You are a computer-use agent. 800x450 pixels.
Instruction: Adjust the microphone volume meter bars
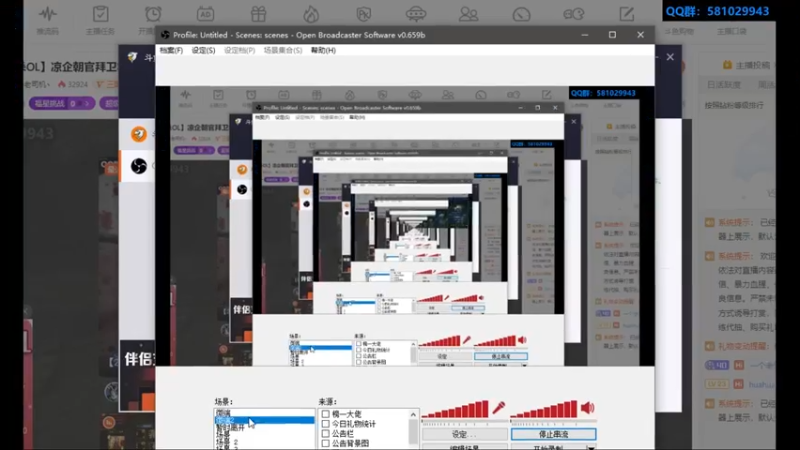(x=455, y=410)
